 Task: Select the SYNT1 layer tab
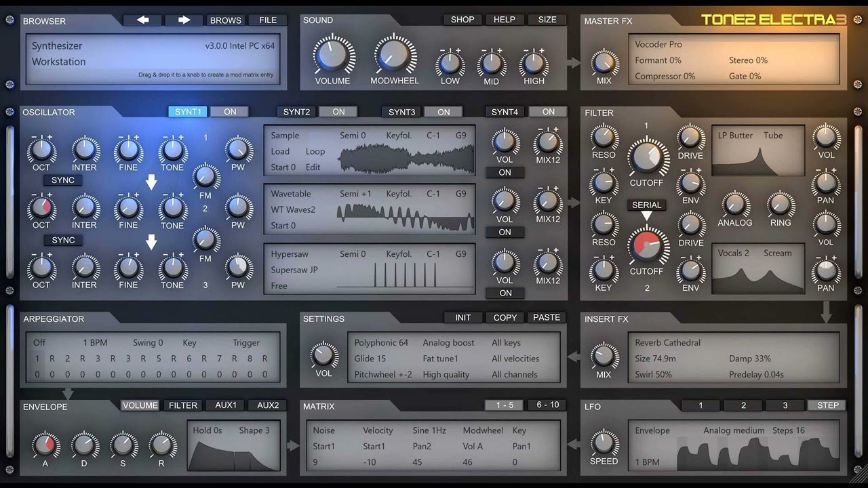click(x=188, y=112)
